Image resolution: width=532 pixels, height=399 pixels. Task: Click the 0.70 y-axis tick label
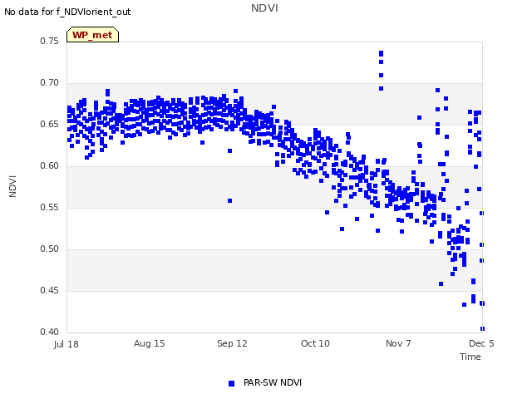coord(50,82)
